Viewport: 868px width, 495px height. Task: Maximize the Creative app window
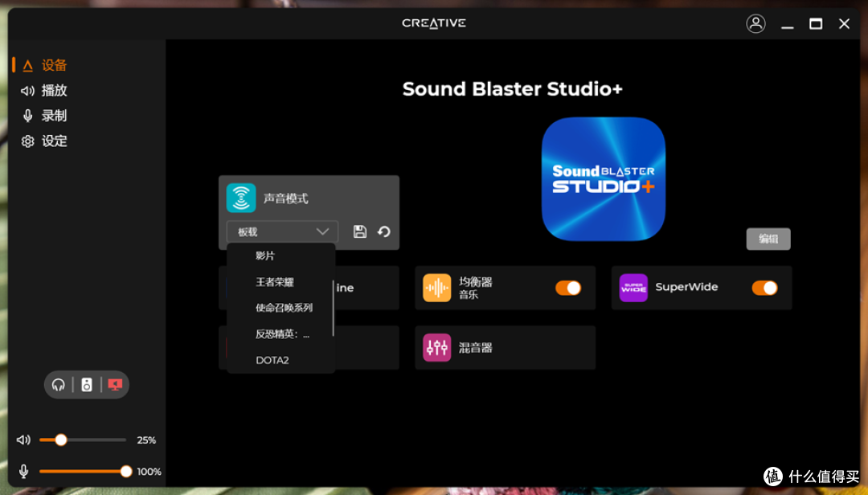click(816, 24)
